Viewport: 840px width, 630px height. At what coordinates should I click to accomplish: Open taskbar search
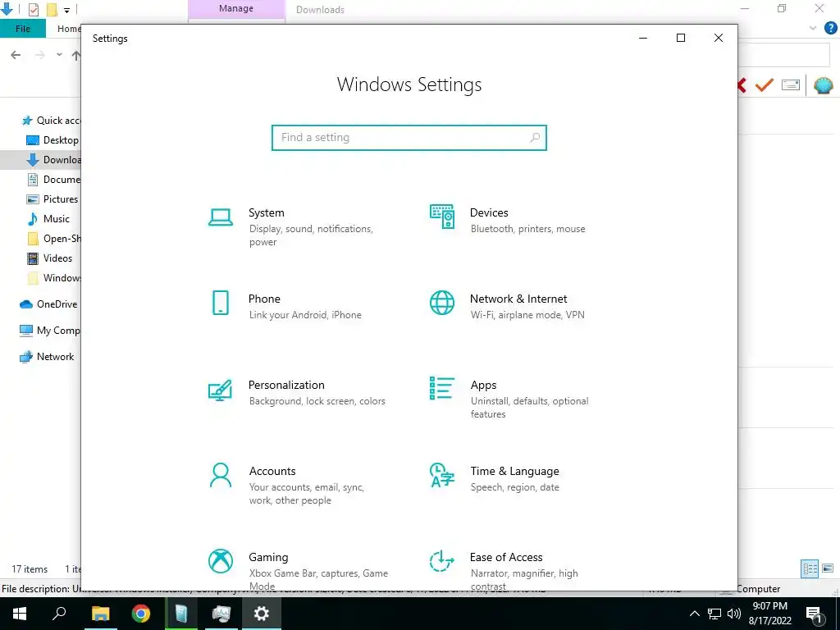[59, 614]
